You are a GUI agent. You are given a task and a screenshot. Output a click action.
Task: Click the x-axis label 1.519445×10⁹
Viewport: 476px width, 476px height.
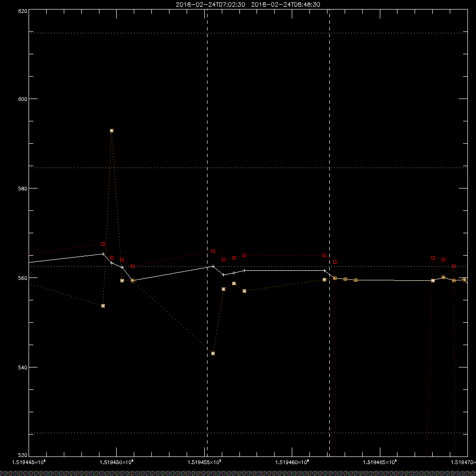pos(29,462)
